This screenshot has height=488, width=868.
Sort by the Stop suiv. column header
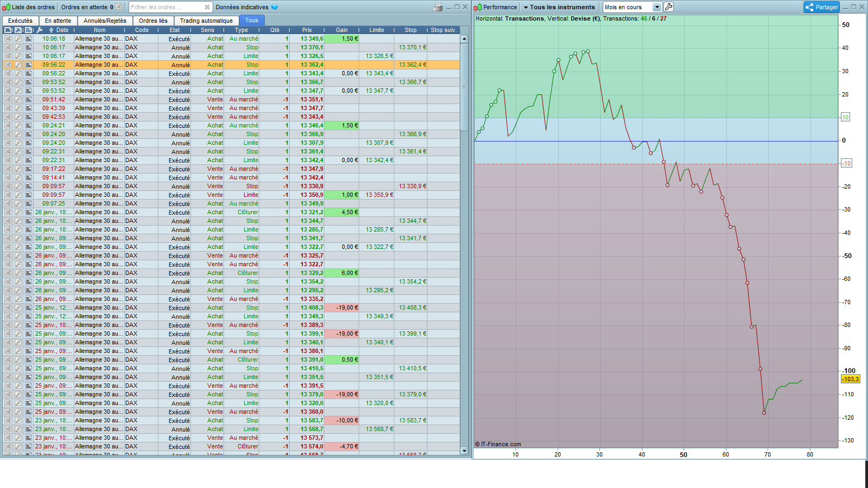(x=443, y=30)
